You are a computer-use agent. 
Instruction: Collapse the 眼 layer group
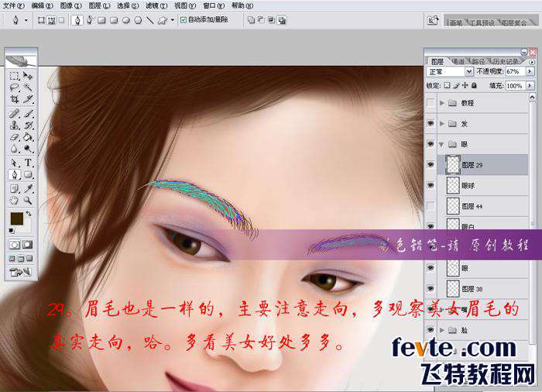coord(441,144)
